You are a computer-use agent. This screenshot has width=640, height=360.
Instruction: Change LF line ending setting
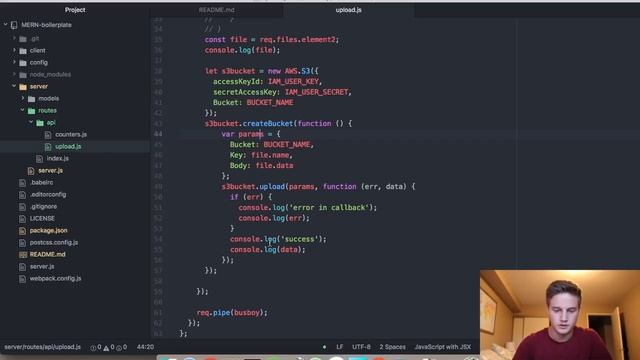coord(340,347)
